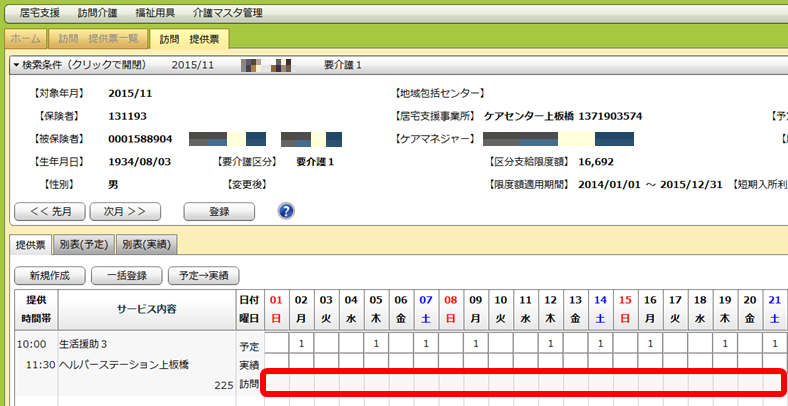Open the 居宅支援 menu
Viewport: 788px width, 406px height.
pos(39,13)
